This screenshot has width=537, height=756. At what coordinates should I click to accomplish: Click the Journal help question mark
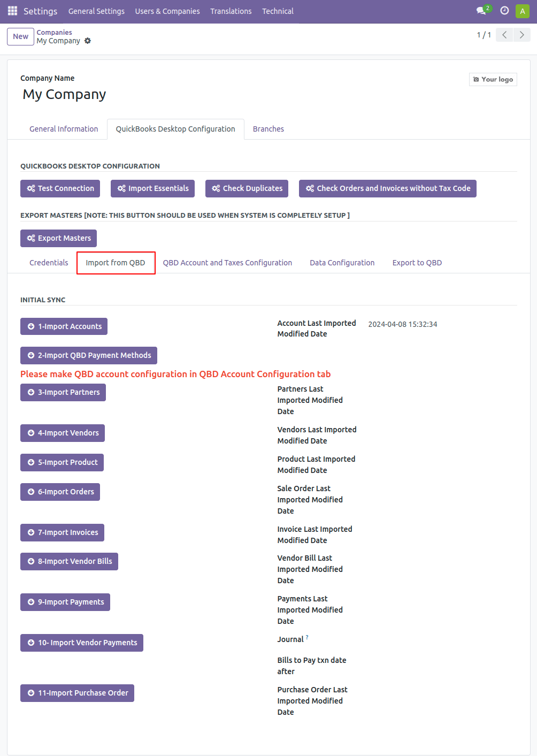(307, 637)
